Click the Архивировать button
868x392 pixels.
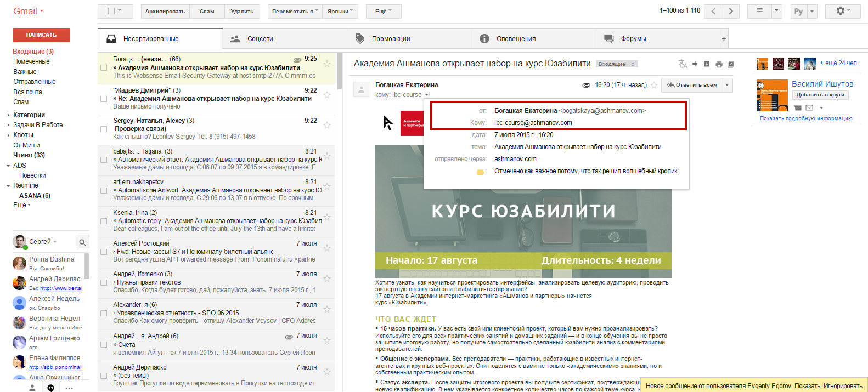pos(165,11)
